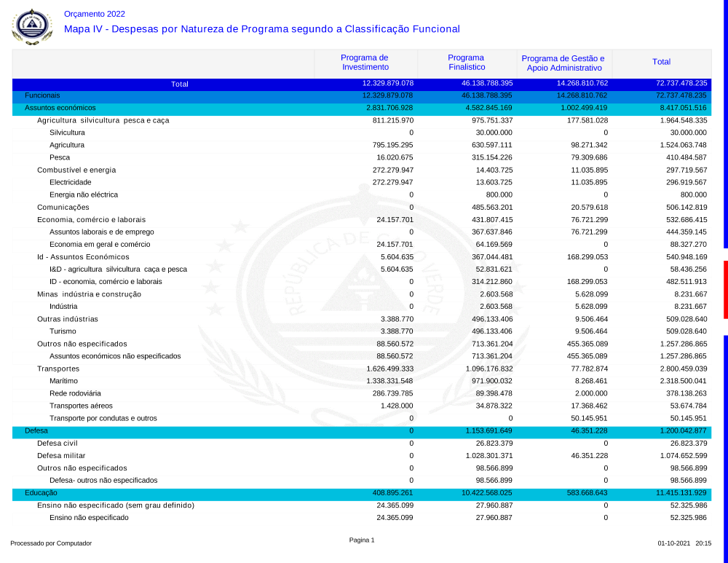
Task: Click the 'Pagina 1' footer page label
Action: click(x=362, y=540)
